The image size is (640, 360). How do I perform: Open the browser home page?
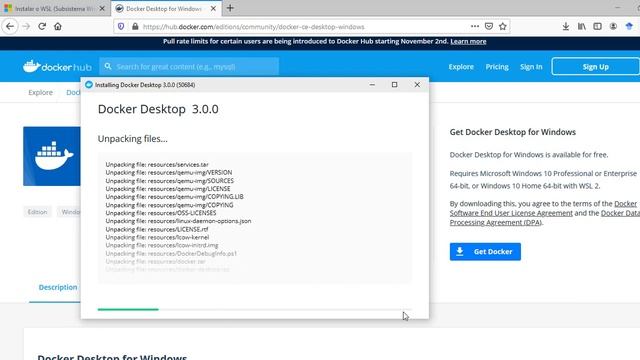[x=58, y=27]
